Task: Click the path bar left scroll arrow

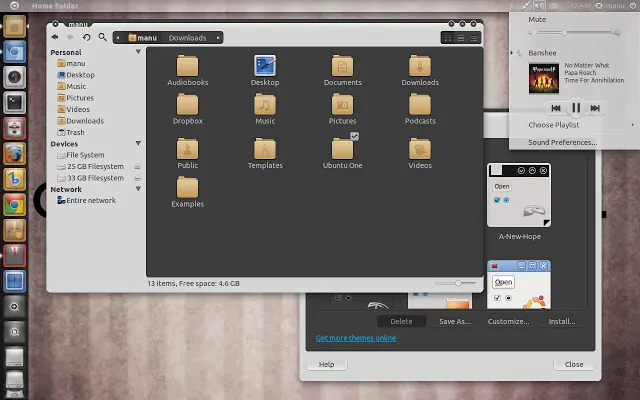Action: point(118,38)
